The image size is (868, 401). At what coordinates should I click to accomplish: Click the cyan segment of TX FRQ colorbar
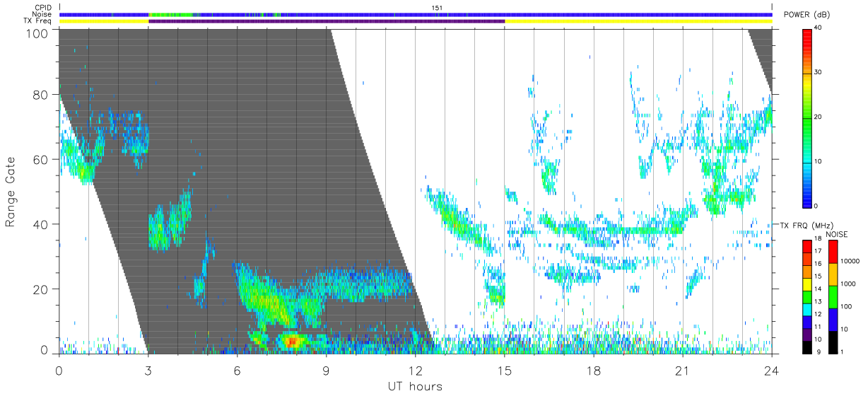(807, 308)
